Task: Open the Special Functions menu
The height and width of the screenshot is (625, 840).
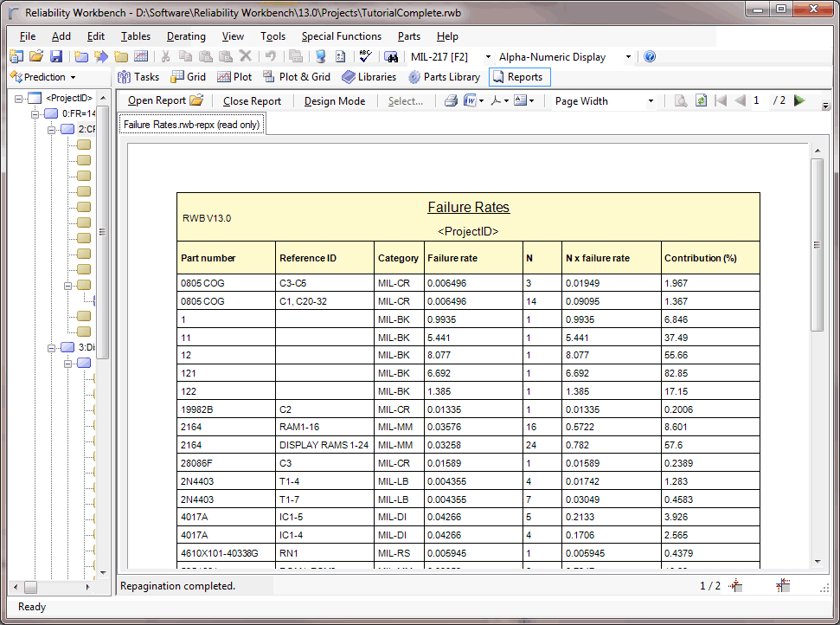Action: 341,36
